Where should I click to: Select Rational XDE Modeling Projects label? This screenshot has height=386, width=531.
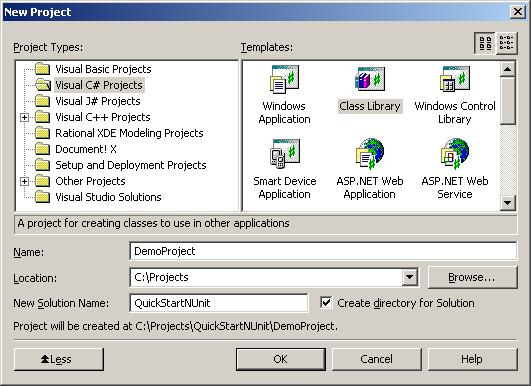(x=129, y=133)
